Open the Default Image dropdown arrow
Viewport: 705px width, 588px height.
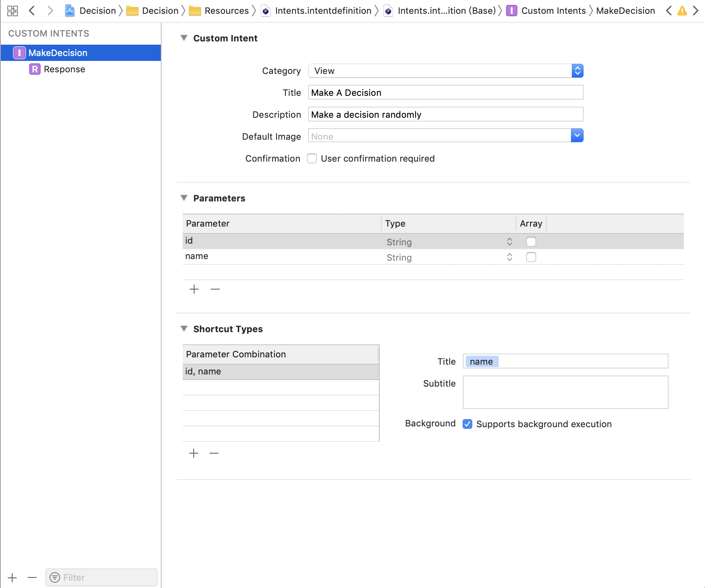click(x=577, y=136)
